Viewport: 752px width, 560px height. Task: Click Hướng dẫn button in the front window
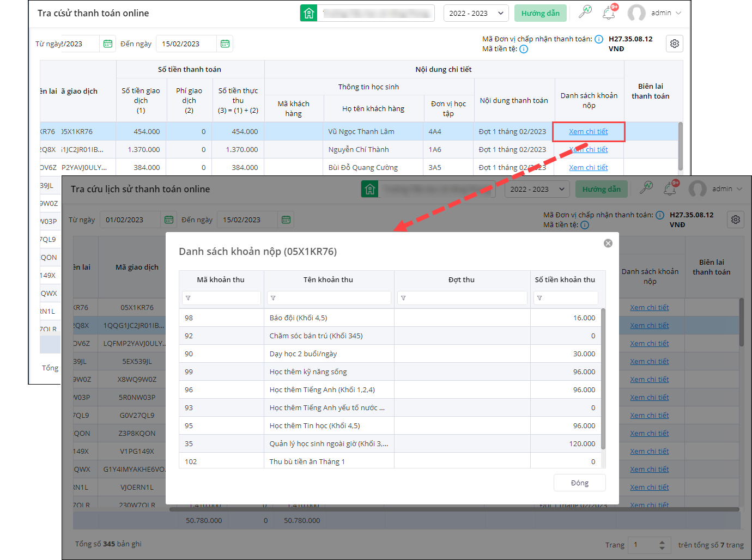(602, 189)
